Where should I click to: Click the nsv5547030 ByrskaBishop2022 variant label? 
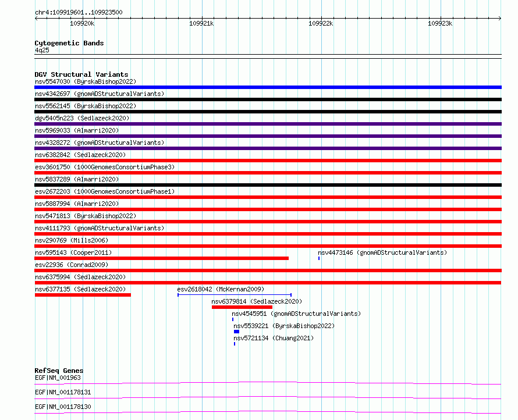[x=86, y=81]
